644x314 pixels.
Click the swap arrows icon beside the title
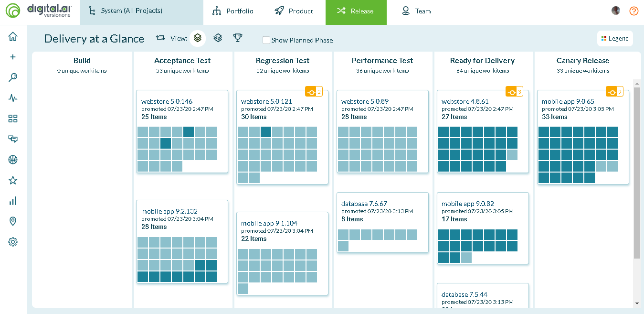[160, 38]
